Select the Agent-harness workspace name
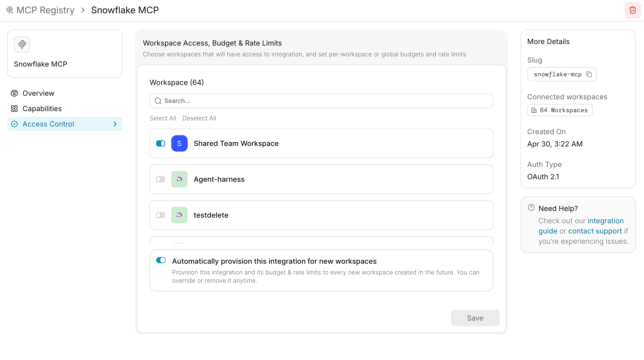This screenshot has width=644, height=360. coord(219,179)
